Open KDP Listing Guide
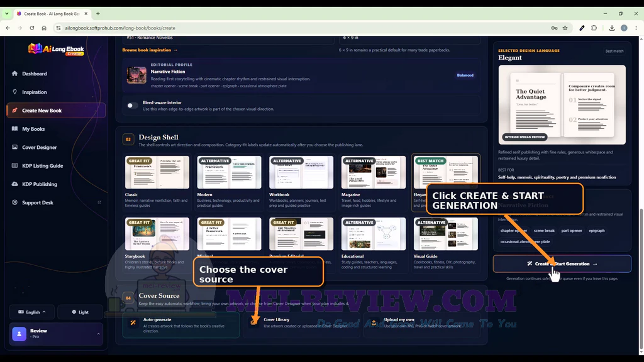This screenshot has height=362, width=644. (x=42, y=166)
